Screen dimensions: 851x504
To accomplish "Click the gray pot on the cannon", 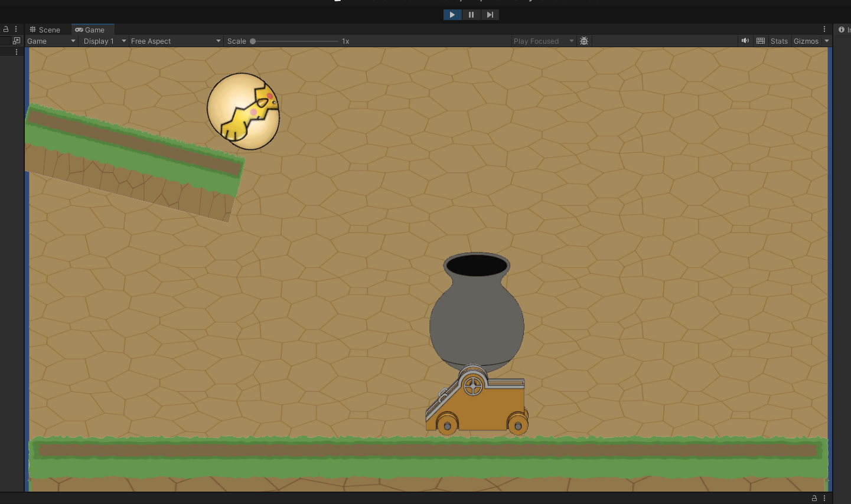I will [477, 312].
